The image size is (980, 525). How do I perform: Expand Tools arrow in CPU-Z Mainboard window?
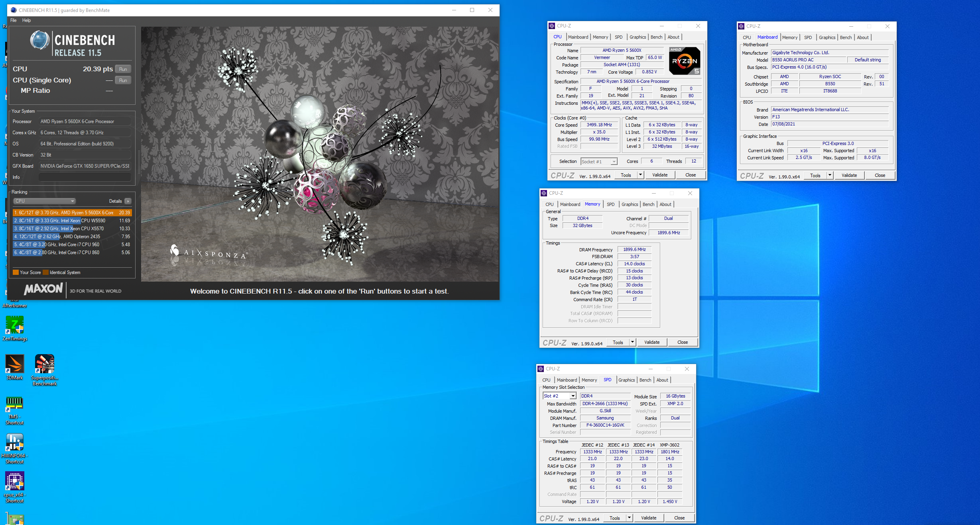pos(830,175)
